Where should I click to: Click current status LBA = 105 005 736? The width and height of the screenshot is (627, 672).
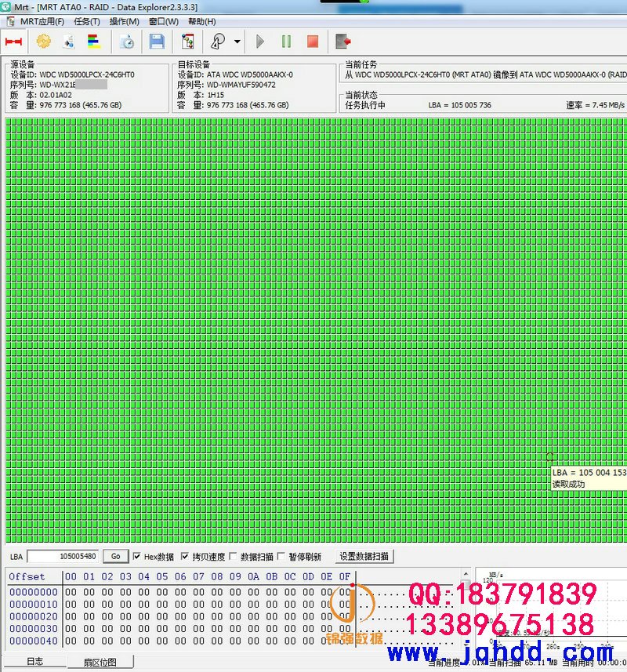(459, 105)
